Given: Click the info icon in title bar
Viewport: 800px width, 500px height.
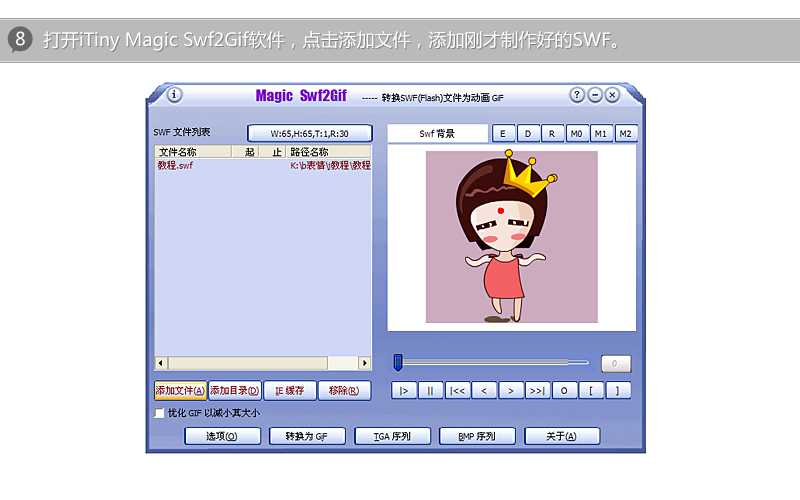Looking at the screenshot, I should 174,95.
